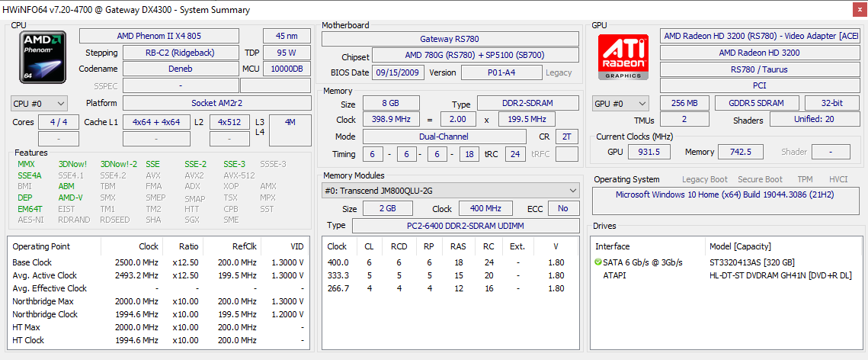Click the GPU bus PCI field
This screenshot has width=868, height=360.
tap(760, 86)
